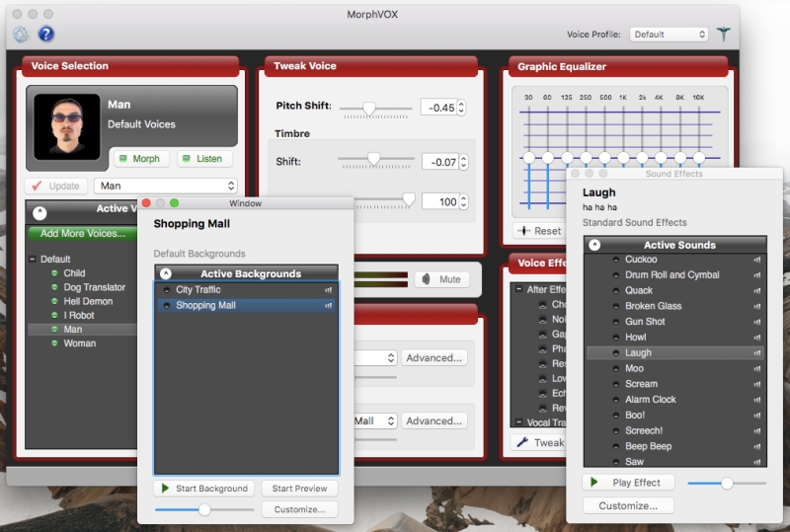The width and height of the screenshot is (790, 532).
Task: Collapse the Vocal Tract tree group
Action: click(x=518, y=421)
